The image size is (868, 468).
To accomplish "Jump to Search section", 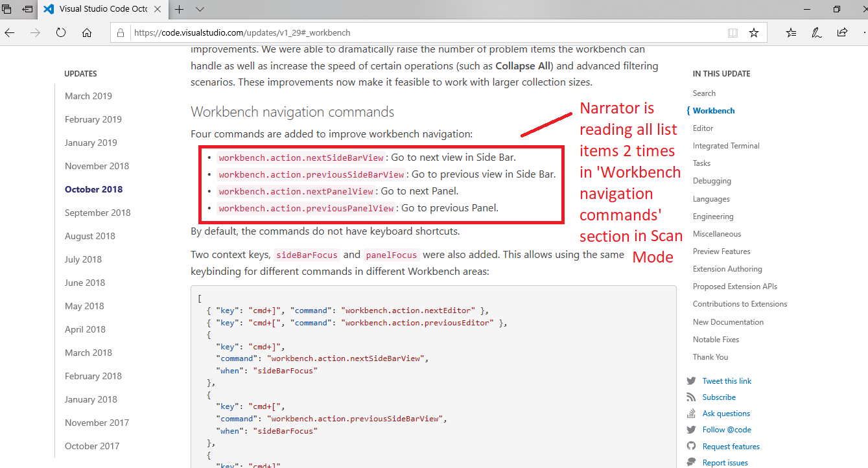I will coord(704,93).
